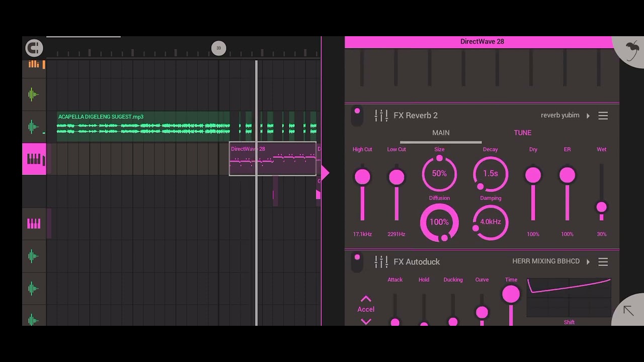Click the 17.1kHz High Cut value
The width and height of the screenshot is (644, 362).
point(362,234)
